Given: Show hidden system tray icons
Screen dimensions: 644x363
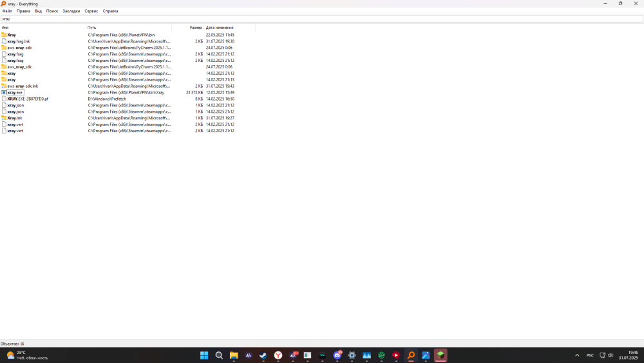Looking at the screenshot, I should tap(577, 355).
